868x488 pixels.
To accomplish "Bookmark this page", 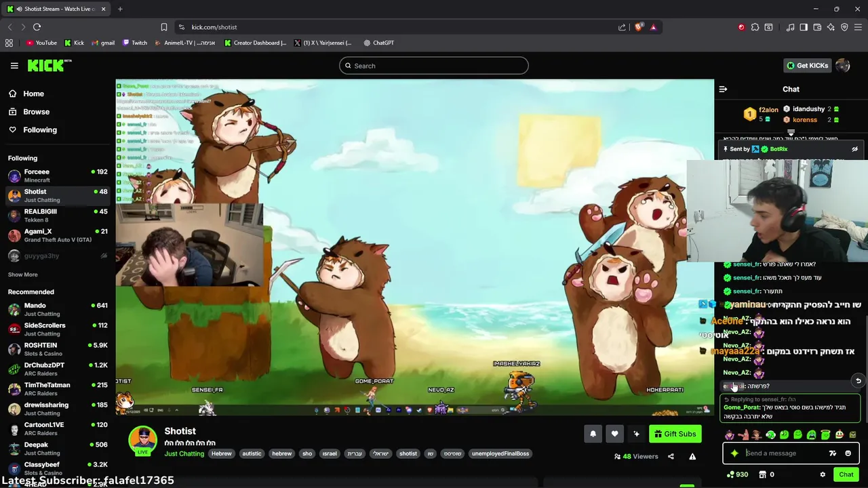I will pyautogui.click(x=163, y=27).
